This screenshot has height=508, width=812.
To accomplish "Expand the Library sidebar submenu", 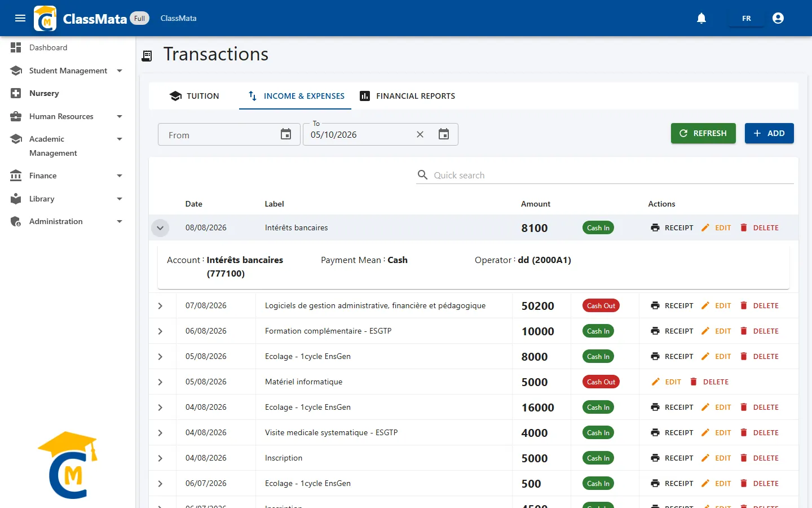I will (x=120, y=199).
